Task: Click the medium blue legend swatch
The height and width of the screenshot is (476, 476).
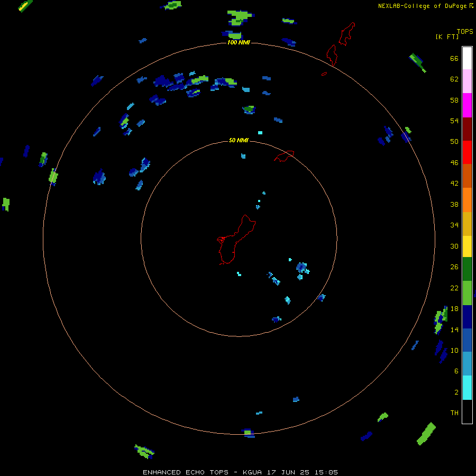Action: (467, 340)
